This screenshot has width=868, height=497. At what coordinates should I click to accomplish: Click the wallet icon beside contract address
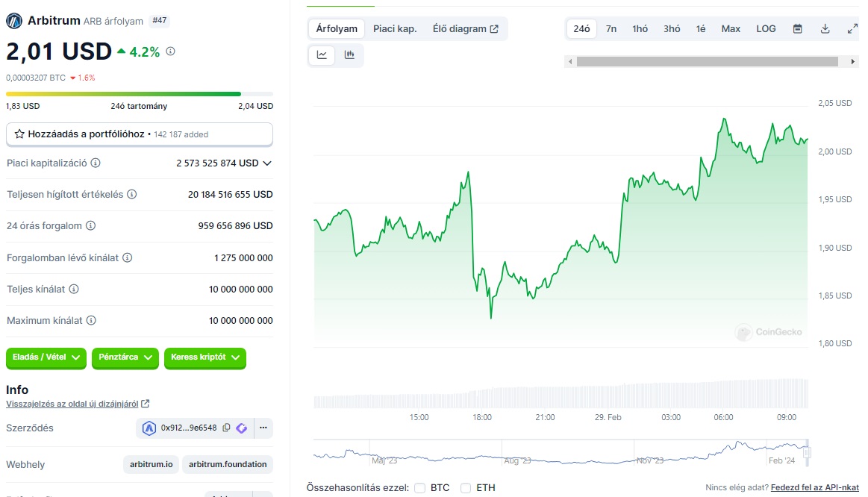pyautogui.click(x=241, y=428)
